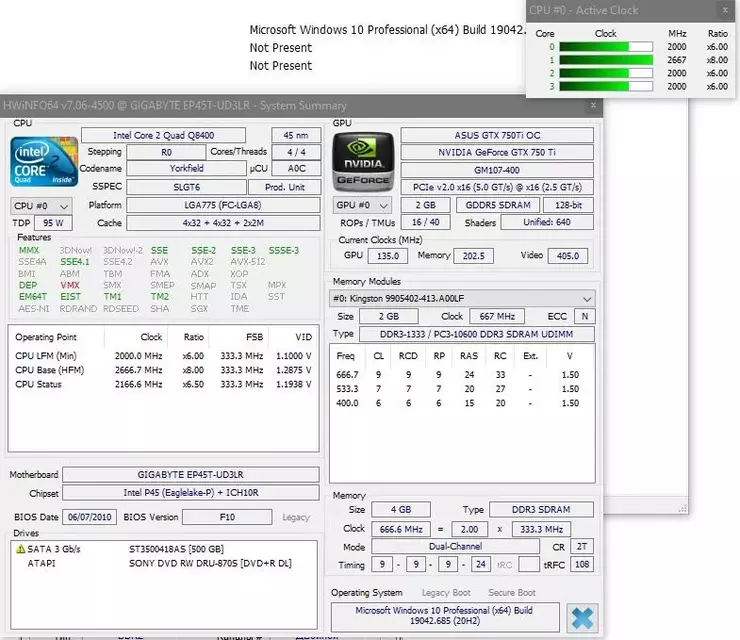
Task: Click the GM107-400 GPU codename field
Action: point(497,170)
